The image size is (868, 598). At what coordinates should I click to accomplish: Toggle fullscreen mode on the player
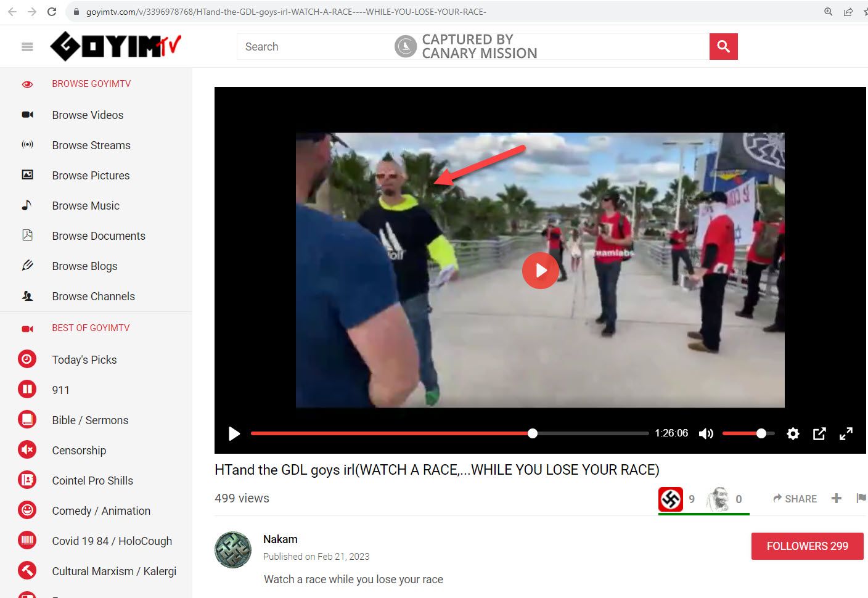[846, 434]
